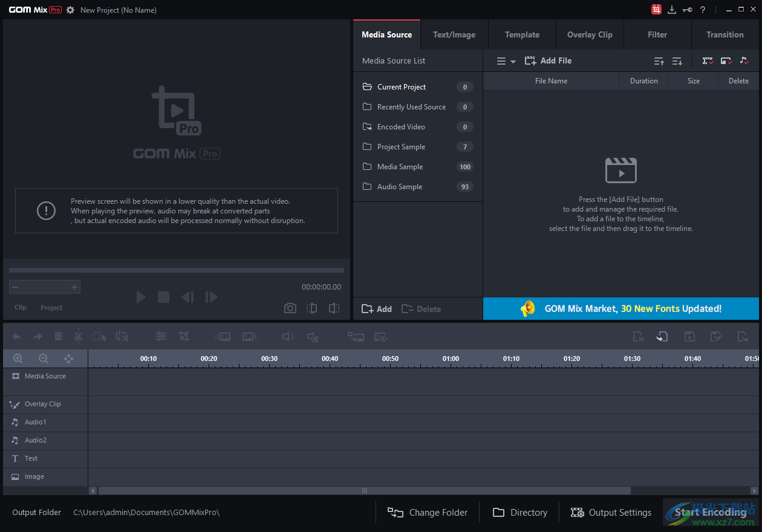Open the Audio Sample folder
Screen dimensions: 762x532
click(x=418, y=187)
